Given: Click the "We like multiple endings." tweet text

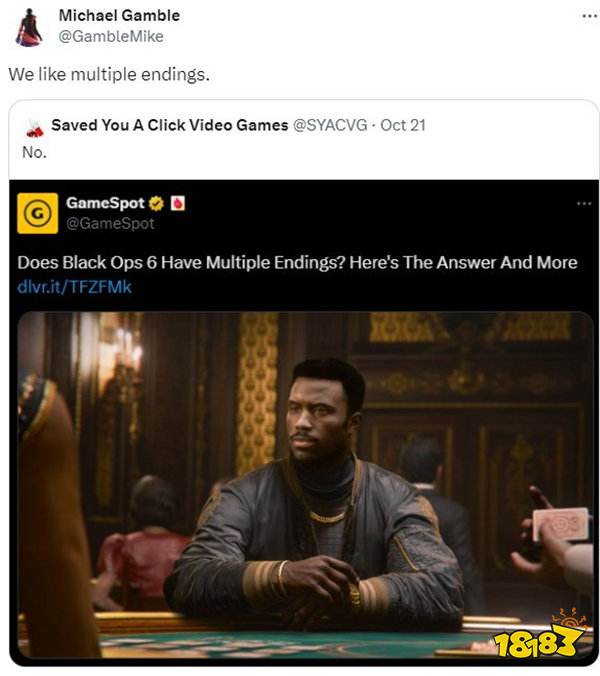Looking at the screenshot, I should pos(109,75).
